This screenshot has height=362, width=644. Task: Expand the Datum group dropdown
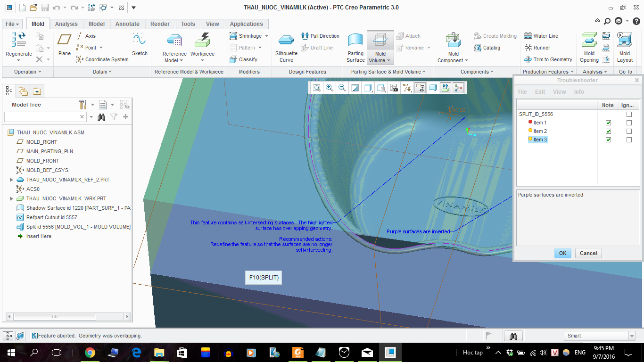[102, 72]
